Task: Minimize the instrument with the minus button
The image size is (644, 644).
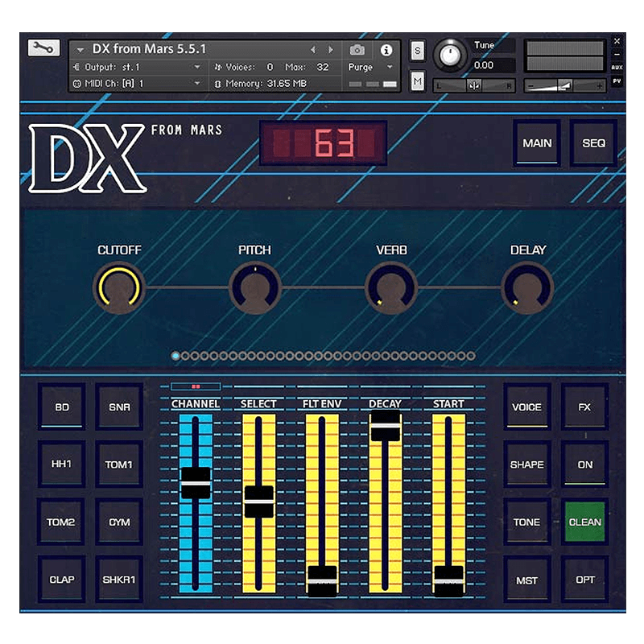Action: coord(617,54)
